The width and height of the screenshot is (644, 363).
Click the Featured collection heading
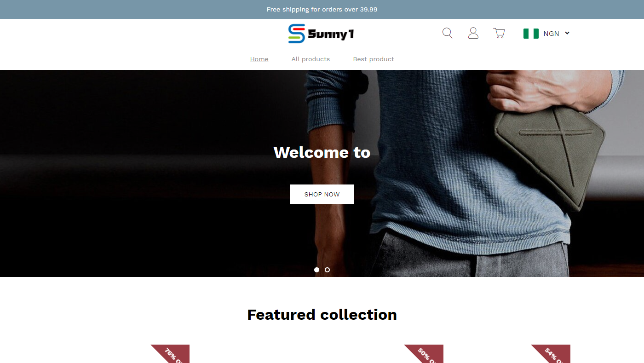(322, 315)
